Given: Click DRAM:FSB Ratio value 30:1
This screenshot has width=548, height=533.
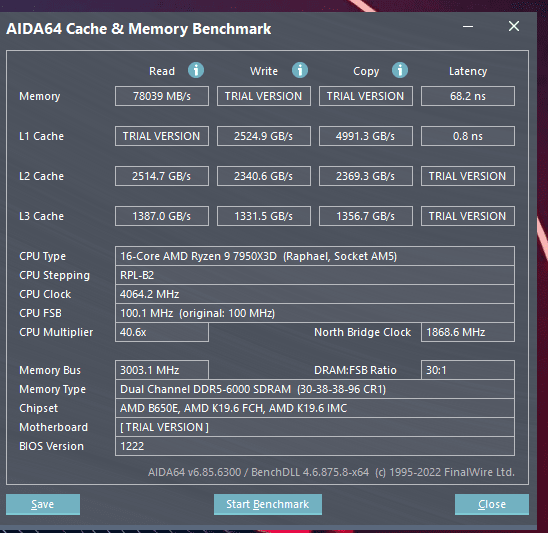Looking at the screenshot, I should pos(468,370).
